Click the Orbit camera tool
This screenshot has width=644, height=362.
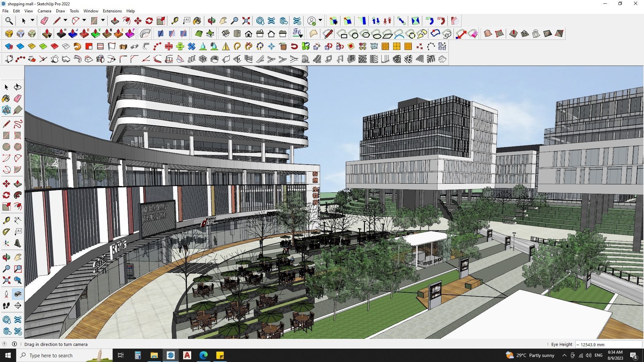211,21
